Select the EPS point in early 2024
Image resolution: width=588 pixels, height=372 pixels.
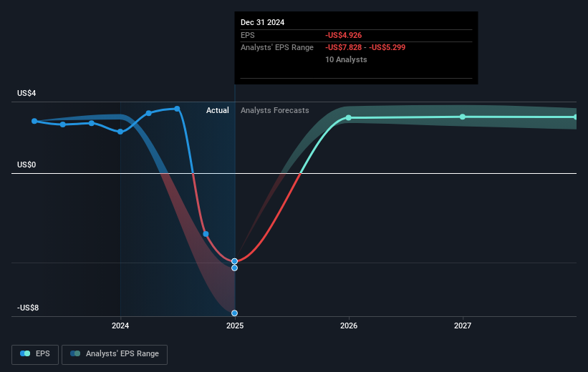[148, 113]
